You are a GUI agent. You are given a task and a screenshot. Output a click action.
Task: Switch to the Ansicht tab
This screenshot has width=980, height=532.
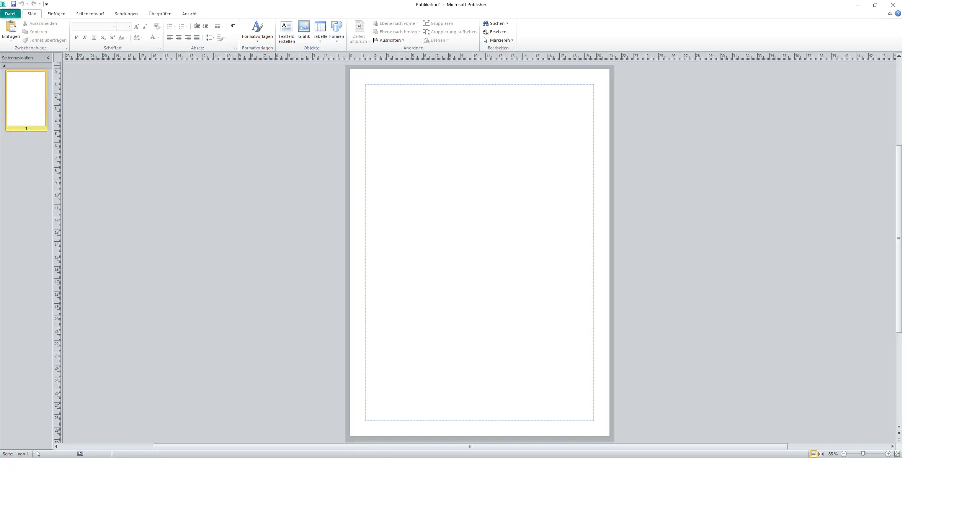[x=189, y=14]
